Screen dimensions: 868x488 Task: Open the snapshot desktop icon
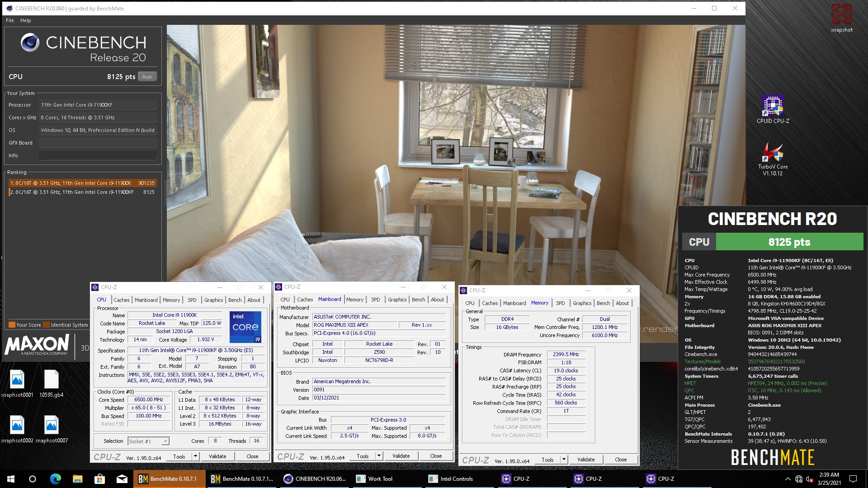point(841,18)
